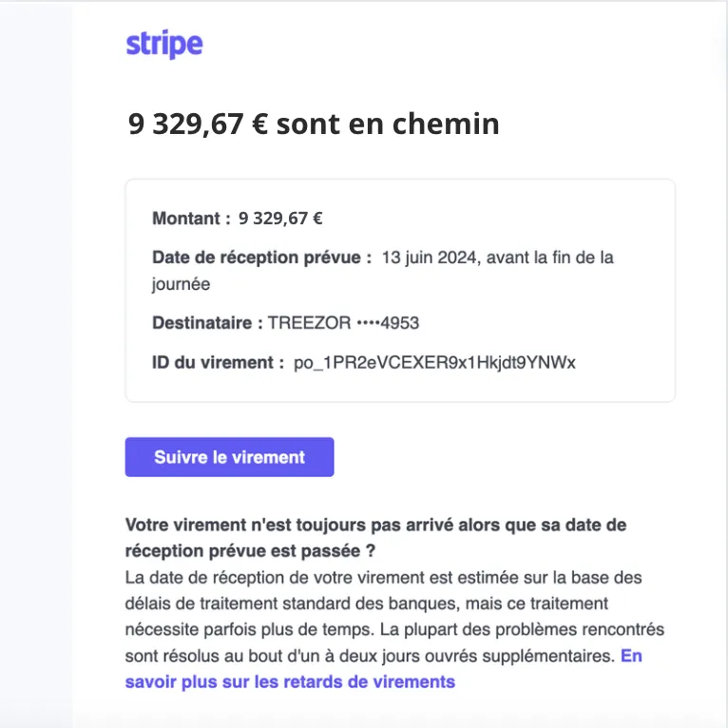Viewport: 728px width, 728px height.
Task: Click the 'avant la fin de la' text
Action: pyautogui.click(x=553, y=257)
